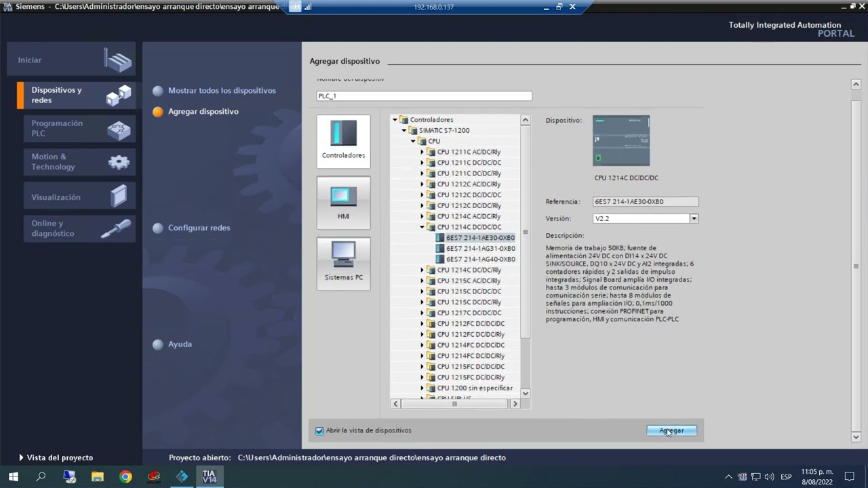Click the ESP language indicator
This screenshot has width=868, height=488.
click(x=786, y=476)
